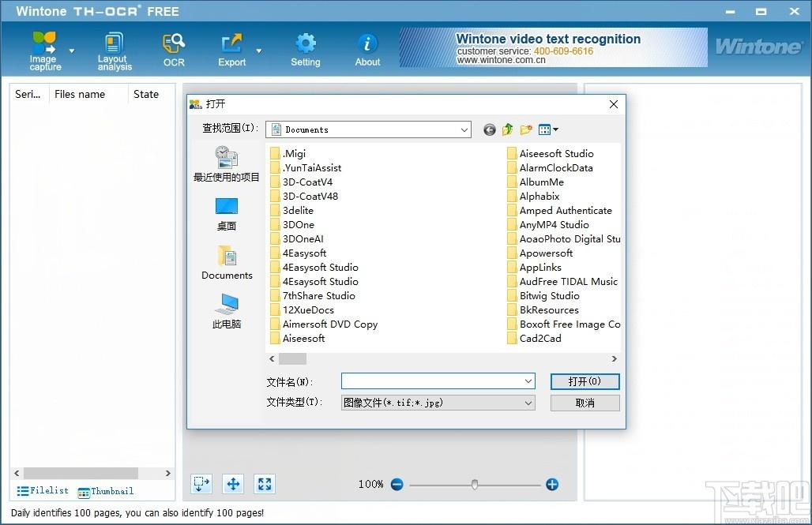The width and height of the screenshot is (812, 525).
Task: Select the 3DOne folder
Action: click(292, 225)
